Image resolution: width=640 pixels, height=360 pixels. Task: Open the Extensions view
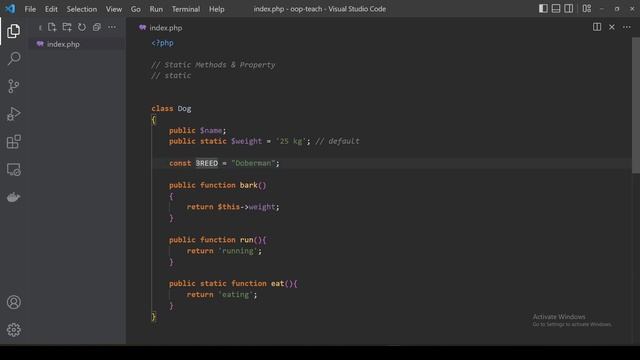(13, 142)
